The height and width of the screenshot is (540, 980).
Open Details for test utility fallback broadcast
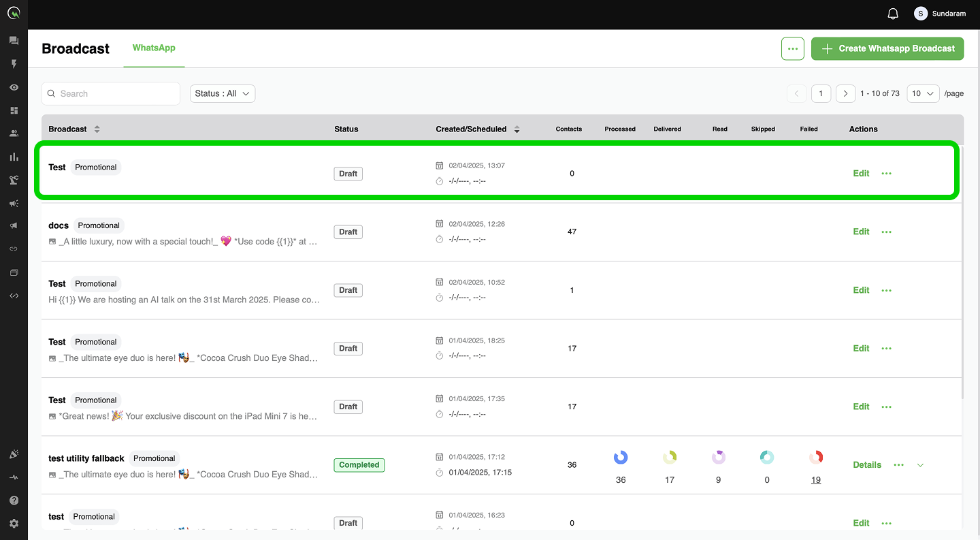(x=867, y=465)
